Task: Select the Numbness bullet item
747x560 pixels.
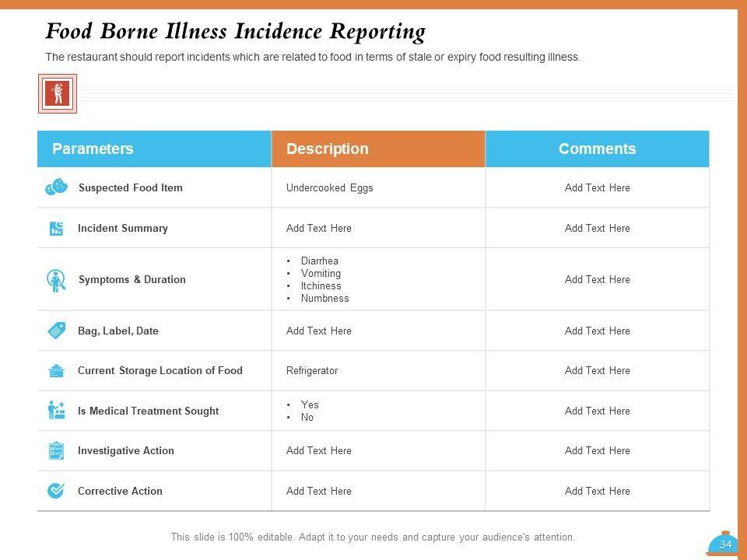Action: click(324, 298)
